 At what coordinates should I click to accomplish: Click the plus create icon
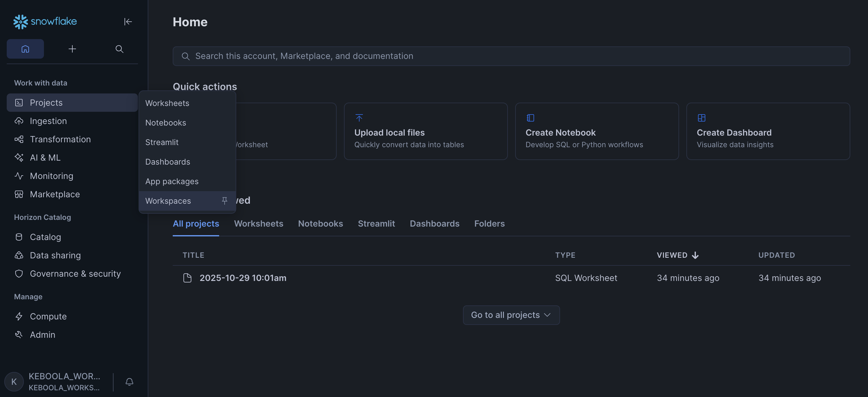pyautogui.click(x=72, y=49)
